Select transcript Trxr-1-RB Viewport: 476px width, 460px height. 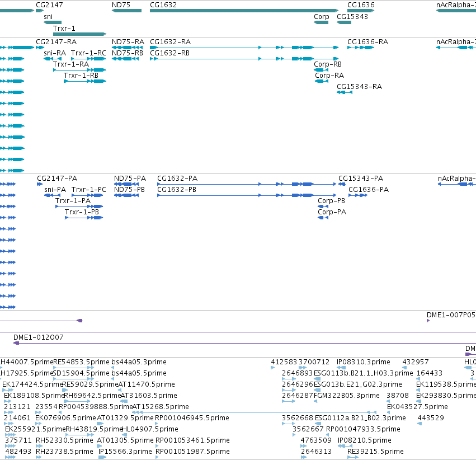pos(85,81)
